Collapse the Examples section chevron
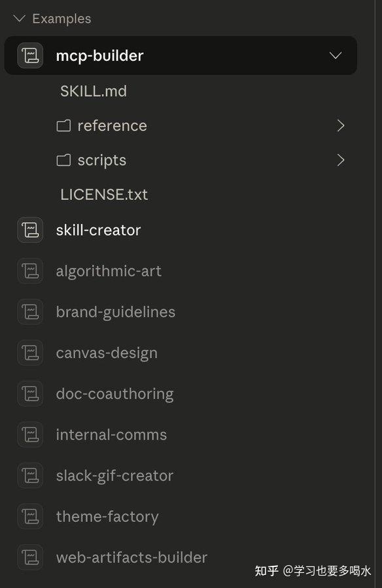This screenshot has width=382, height=588. coord(19,18)
